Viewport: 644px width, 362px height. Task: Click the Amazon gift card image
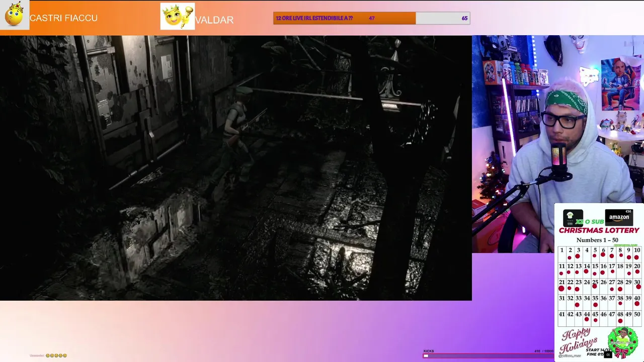[619, 217]
